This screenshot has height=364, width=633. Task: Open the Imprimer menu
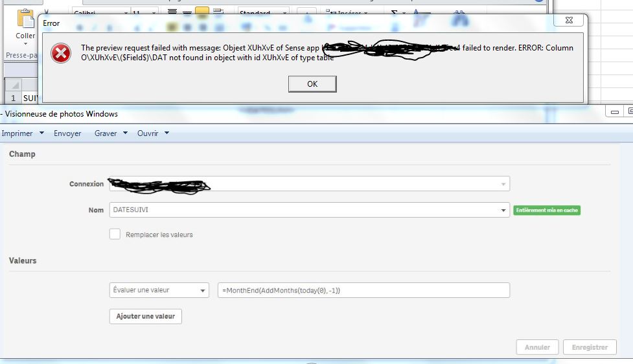[17, 133]
